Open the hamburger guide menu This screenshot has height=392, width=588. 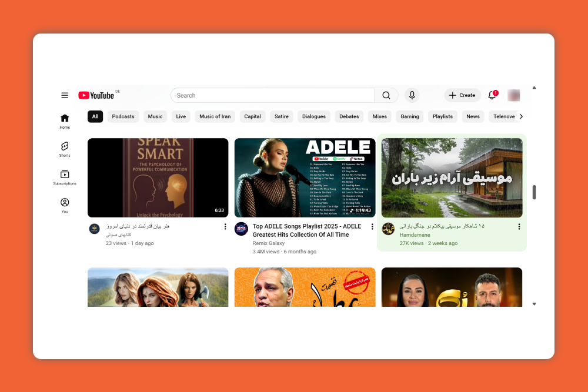pyautogui.click(x=65, y=95)
